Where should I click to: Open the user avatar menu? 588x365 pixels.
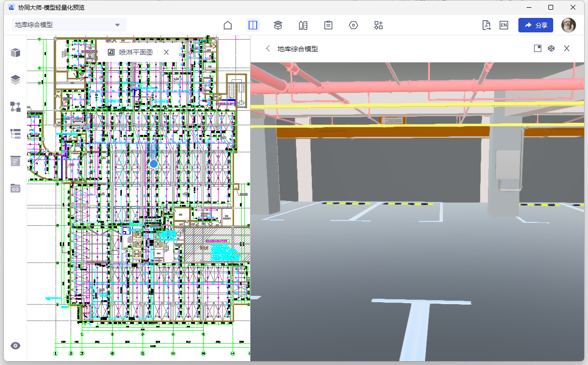(x=569, y=25)
